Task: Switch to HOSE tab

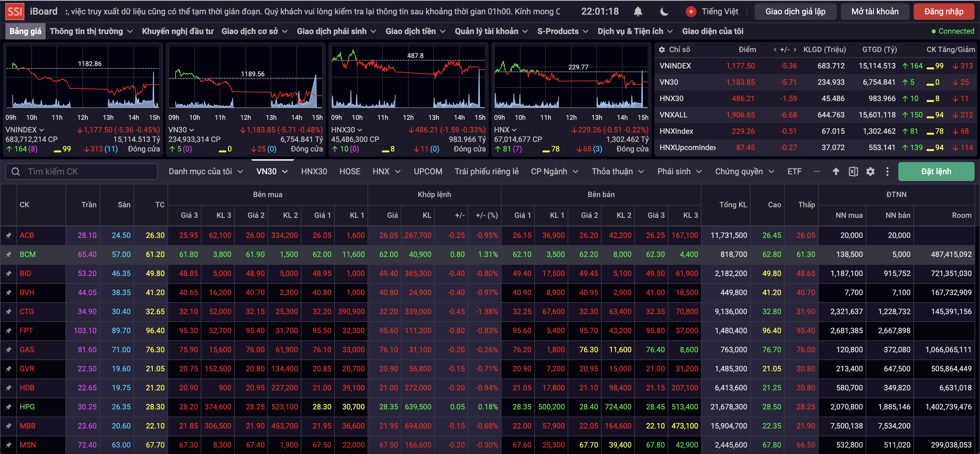Action: point(349,172)
